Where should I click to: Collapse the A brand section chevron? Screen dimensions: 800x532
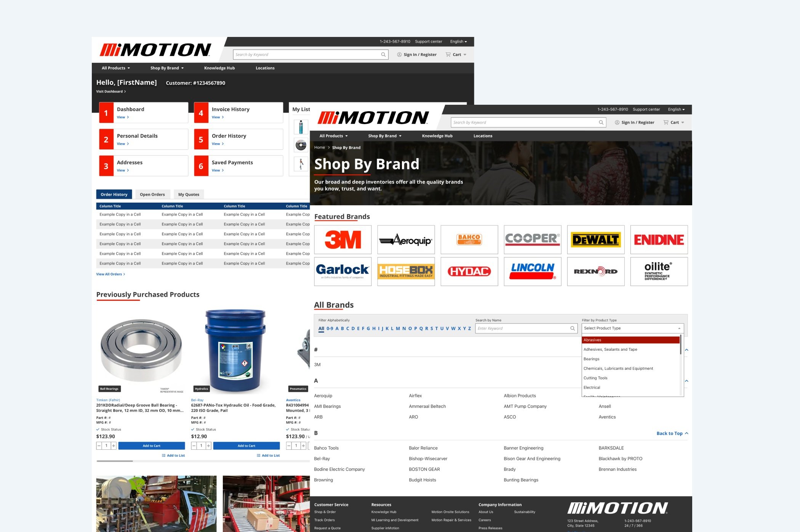pos(686,381)
